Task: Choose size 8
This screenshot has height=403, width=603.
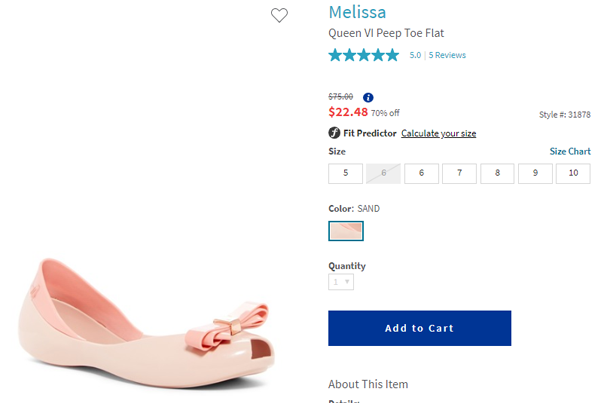Action: (x=497, y=173)
